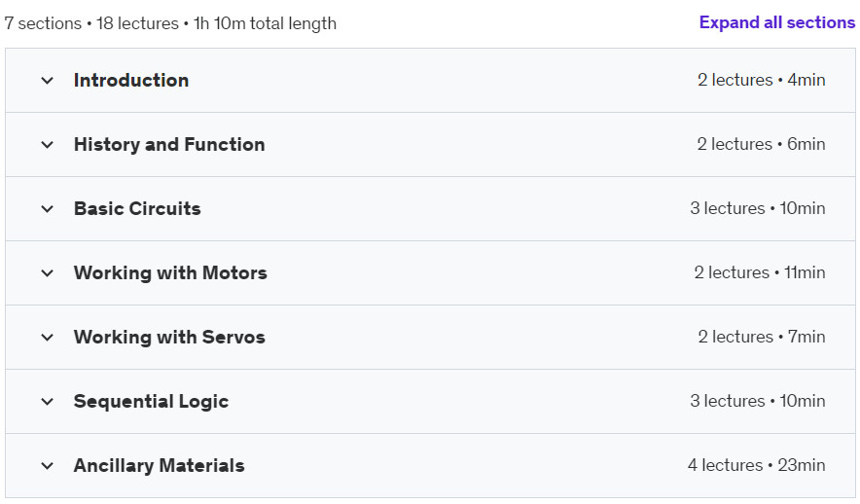Click the chevron beside Working with Servos
This screenshot has width=860, height=504.
pyautogui.click(x=47, y=338)
